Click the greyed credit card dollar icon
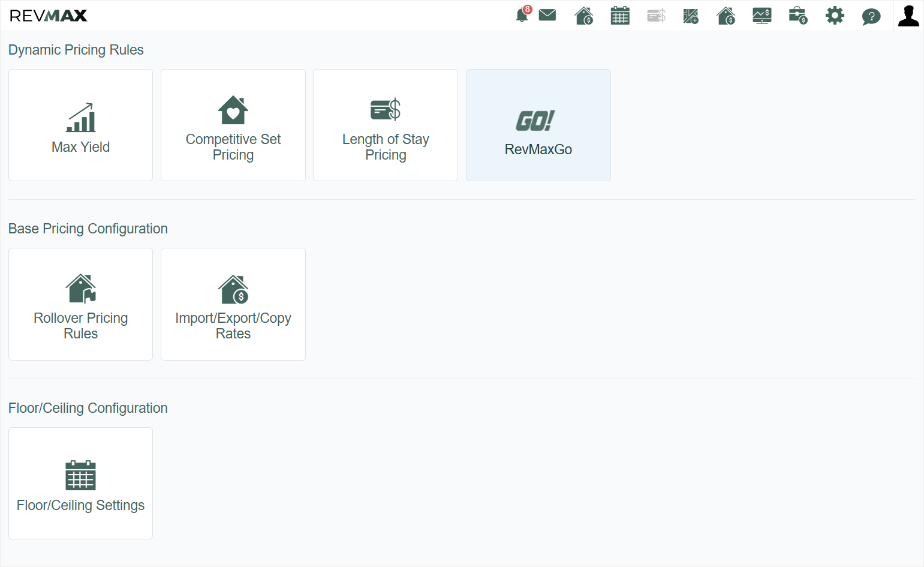The height and width of the screenshot is (567, 924). pos(657,16)
